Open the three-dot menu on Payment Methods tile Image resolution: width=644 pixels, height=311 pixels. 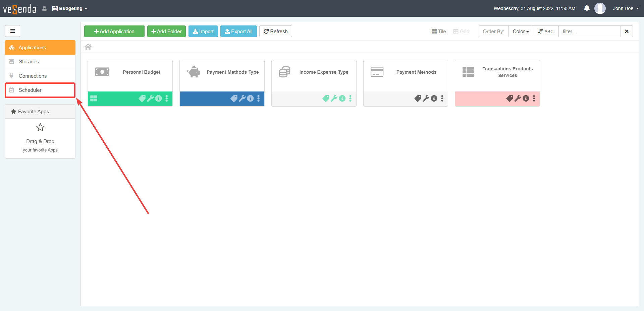tap(442, 99)
